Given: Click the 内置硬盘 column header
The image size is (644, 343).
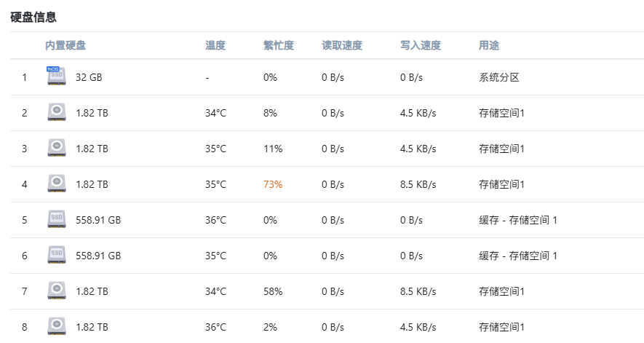Looking at the screenshot, I should coord(65,45).
